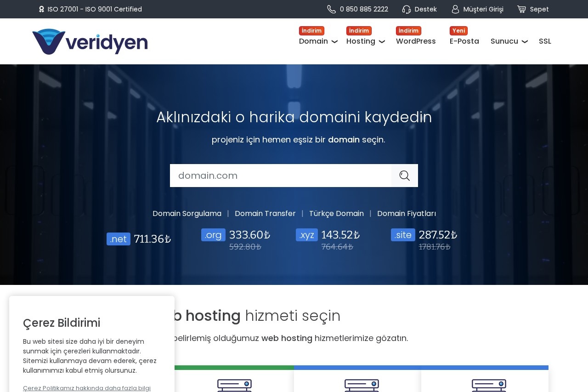Viewport: 588px width, 392px height.
Task: Select SSL in the navigation menu
Action: click(x=545, y=41)
